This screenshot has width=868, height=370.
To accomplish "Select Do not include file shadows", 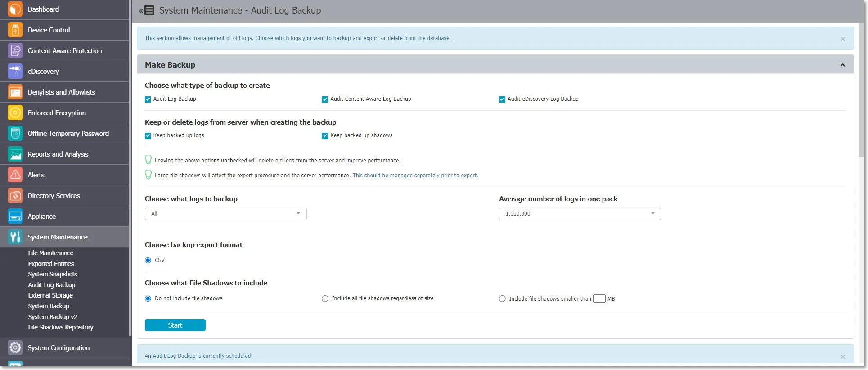I will click(148, 298).
